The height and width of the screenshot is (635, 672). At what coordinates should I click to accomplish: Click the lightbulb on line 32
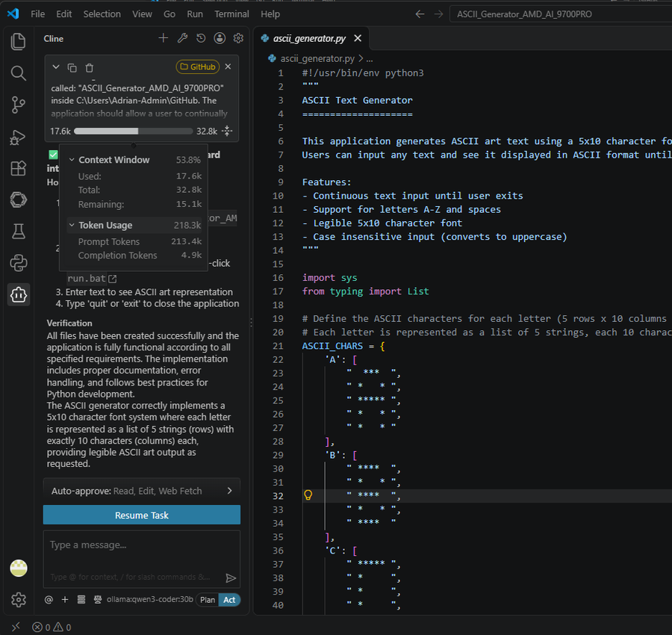(x=308, y=495)
